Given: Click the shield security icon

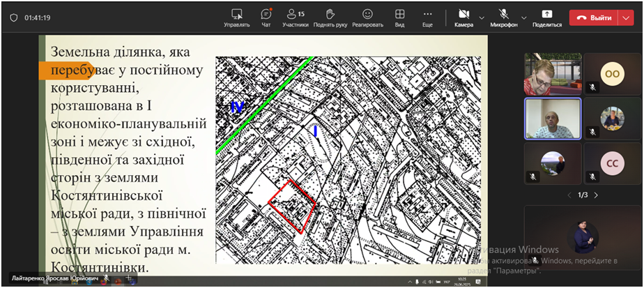Looking at the screenshot, I should click(13, 17).
